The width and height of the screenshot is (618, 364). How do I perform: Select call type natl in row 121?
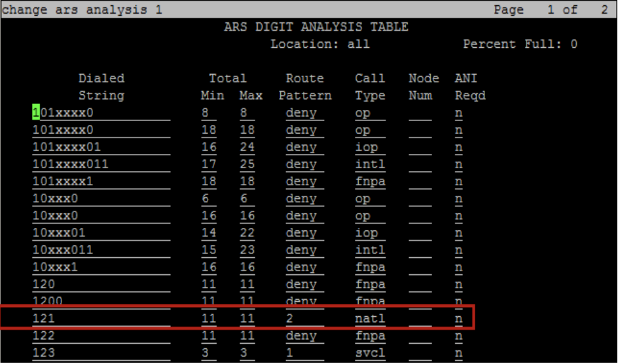(370, 319)
